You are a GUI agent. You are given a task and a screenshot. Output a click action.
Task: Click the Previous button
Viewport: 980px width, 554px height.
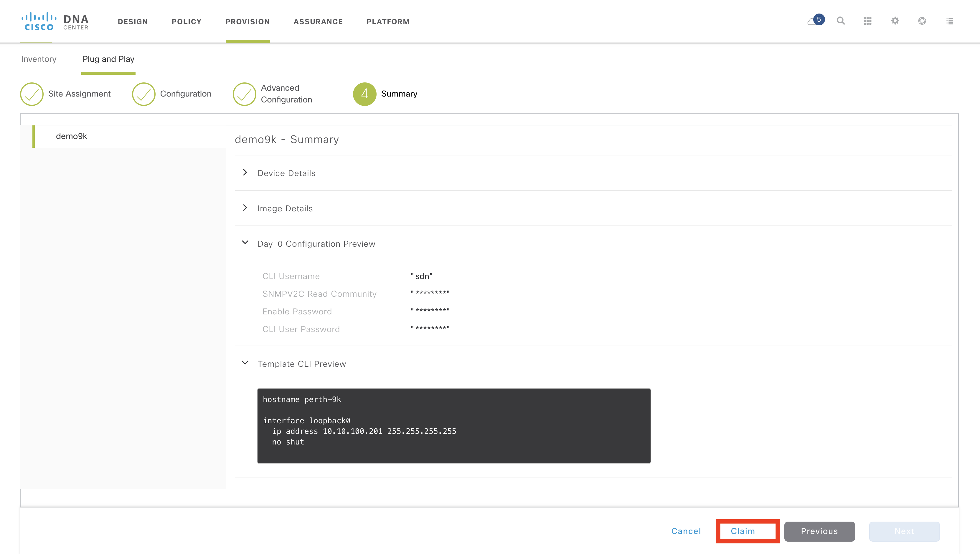(x=819, y=531)
